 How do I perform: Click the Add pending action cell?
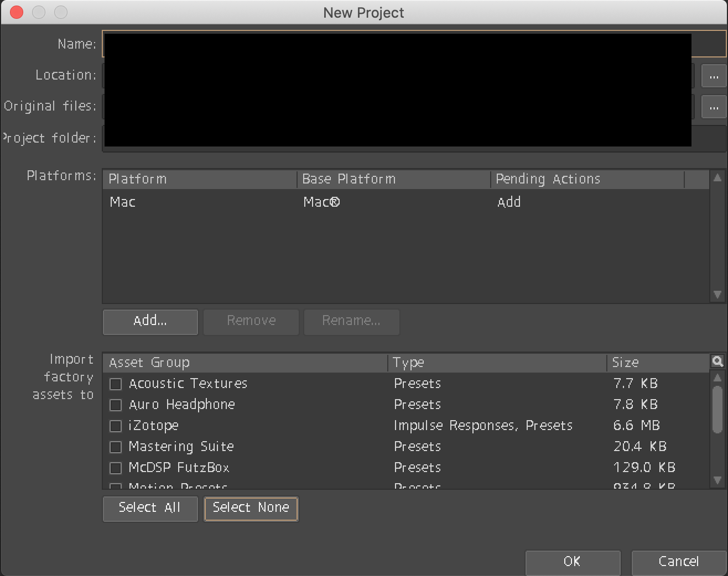click(509, 202)
